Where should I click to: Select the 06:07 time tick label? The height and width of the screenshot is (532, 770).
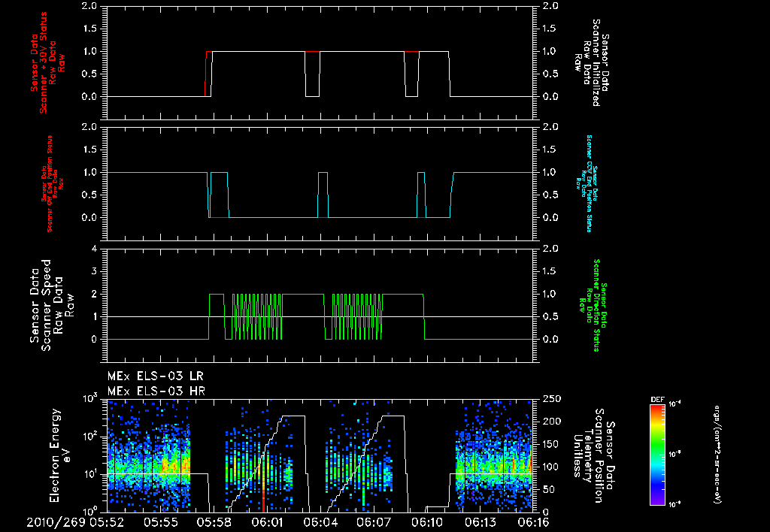374,522
